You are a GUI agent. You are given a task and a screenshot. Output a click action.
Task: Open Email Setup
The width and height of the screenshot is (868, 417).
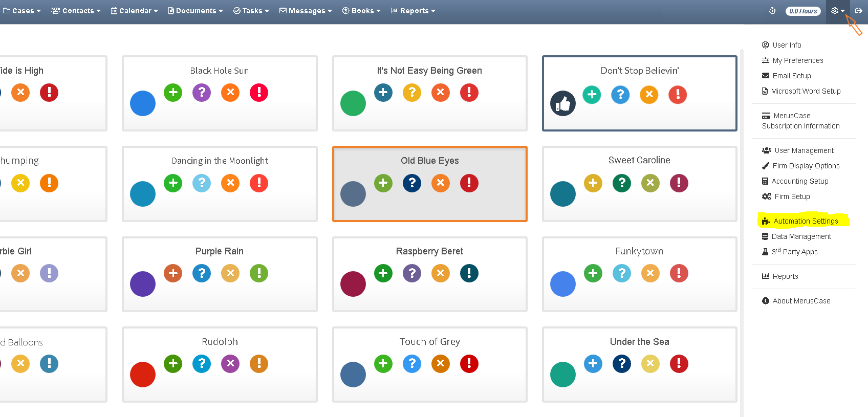click(786, 76)
